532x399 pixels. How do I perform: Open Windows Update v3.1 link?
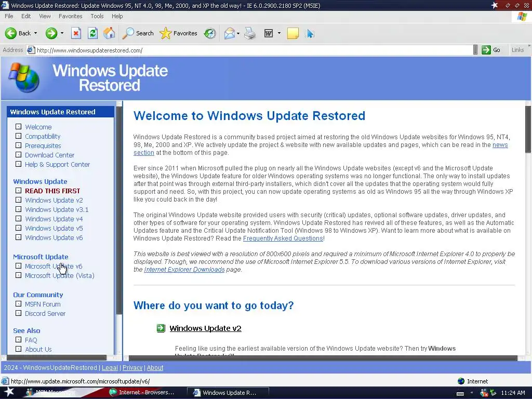coord(57,210)
